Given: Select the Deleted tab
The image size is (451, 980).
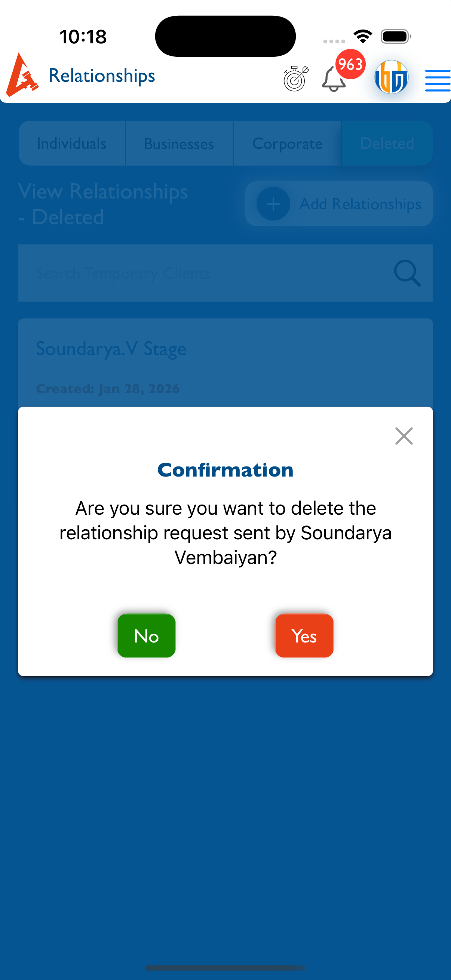Looking at the screenshot, I should point(387,144).
